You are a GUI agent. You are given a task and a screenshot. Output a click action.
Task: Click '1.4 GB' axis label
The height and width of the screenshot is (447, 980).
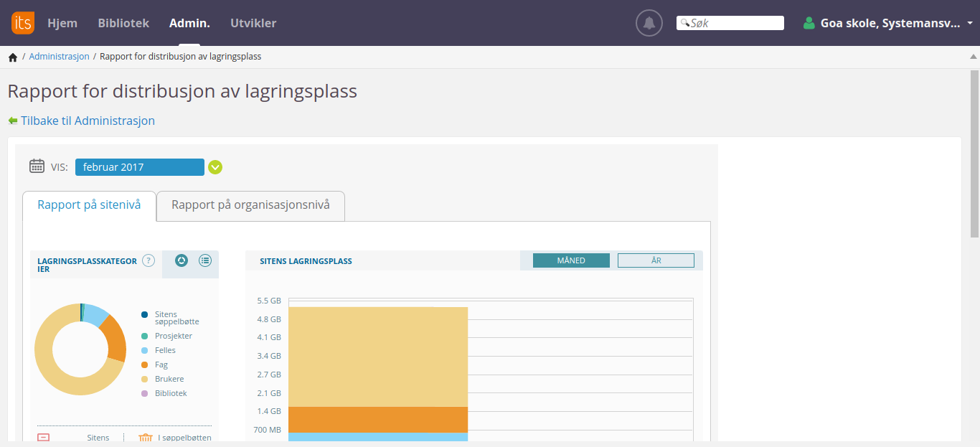(x=269, y=411)
